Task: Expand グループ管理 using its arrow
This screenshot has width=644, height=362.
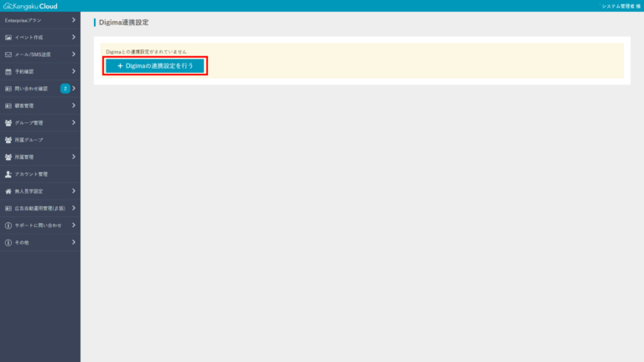Action: click(x=74, y=122)
